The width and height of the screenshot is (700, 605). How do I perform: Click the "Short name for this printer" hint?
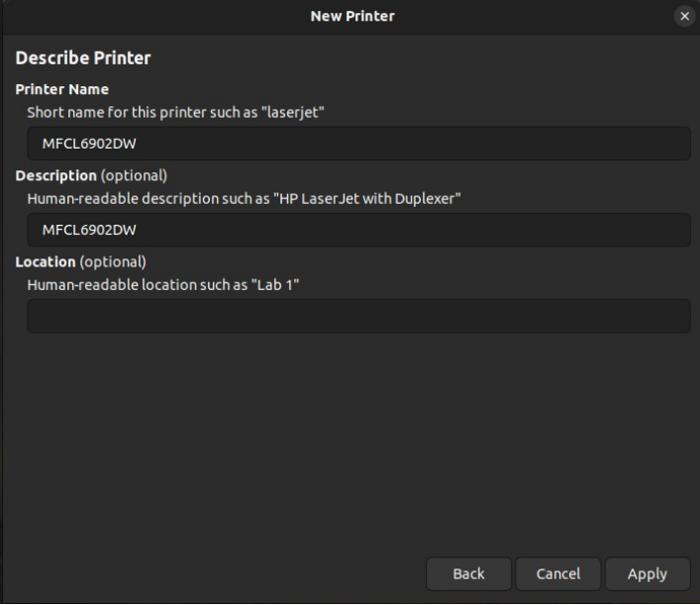[175, 112]
